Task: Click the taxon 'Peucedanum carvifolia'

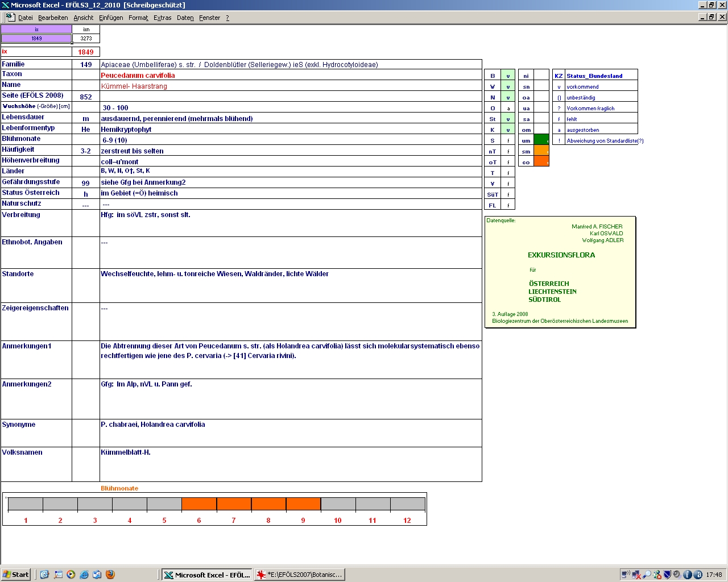Action: [x=138, y=75]
